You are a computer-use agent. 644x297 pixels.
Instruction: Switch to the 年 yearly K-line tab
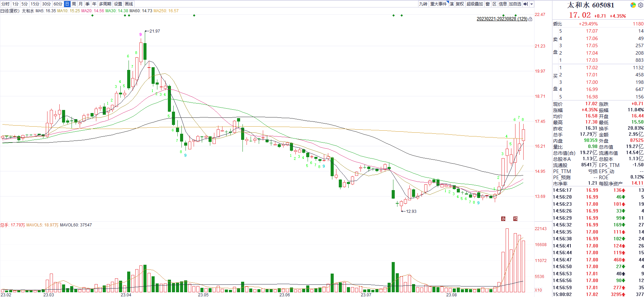(x=94, y=4)
